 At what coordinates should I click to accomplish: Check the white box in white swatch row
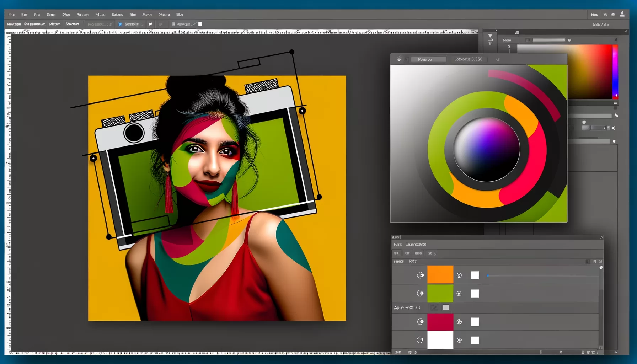click(475, 340)
